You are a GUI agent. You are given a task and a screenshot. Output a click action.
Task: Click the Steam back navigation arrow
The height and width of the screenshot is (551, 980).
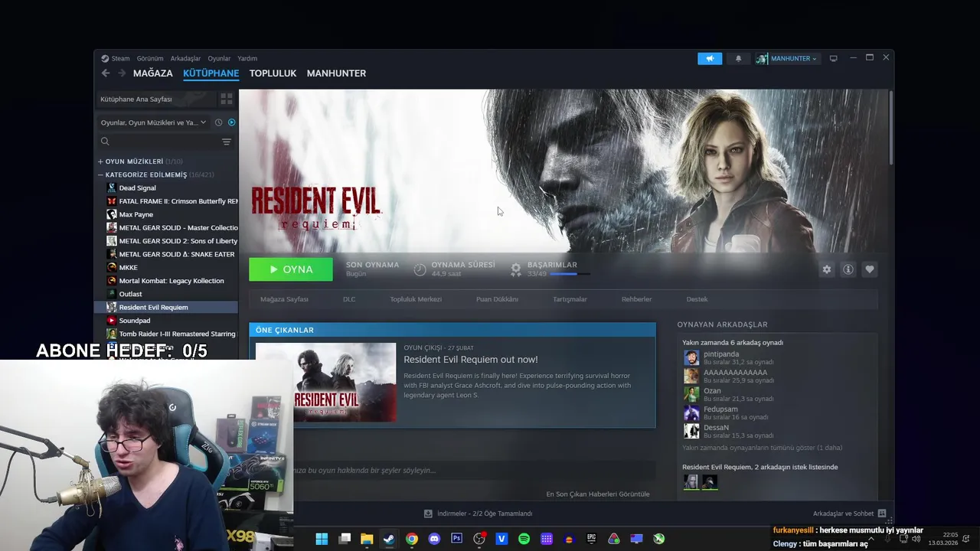pos(106,73)
